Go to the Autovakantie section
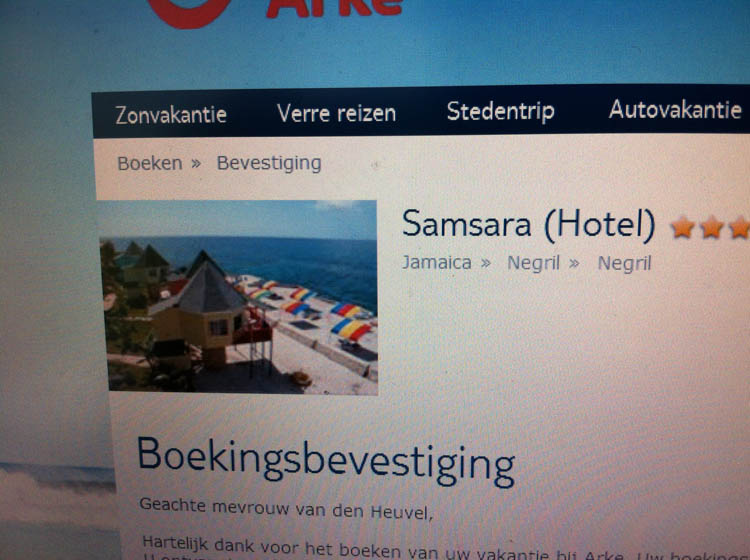 (x=675, y=110)
